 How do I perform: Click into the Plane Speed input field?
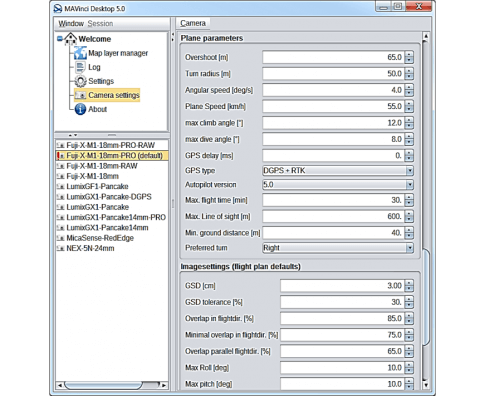pos(333,106)
